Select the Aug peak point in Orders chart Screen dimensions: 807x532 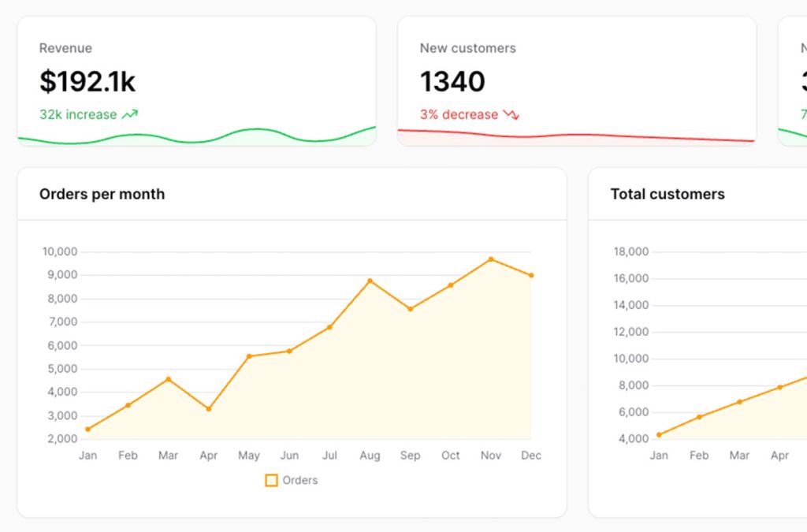coord(370,281)
